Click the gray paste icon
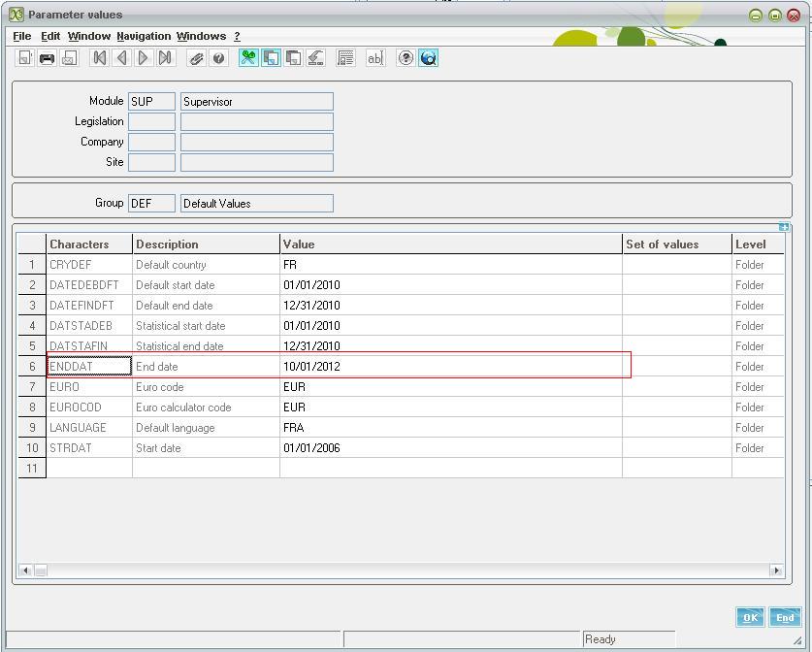Viewport: 812px width, 652px height. (x=294, y=58)
